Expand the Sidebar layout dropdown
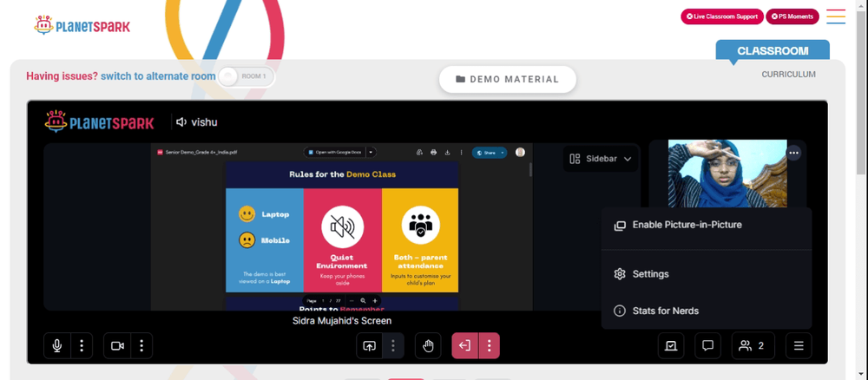Image resolution: width=868 pixels, height=380 pixels. click(x=601, y=159)
